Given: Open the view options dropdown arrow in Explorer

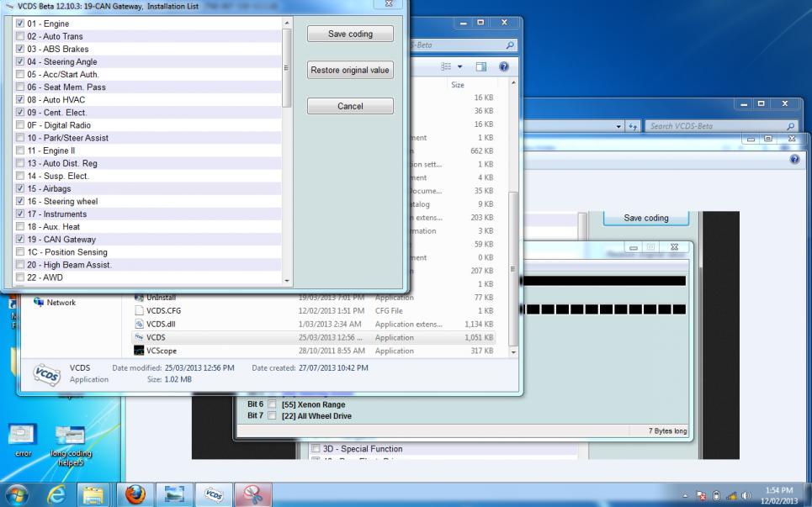Looking at the screenshot, I should point(459,66).
